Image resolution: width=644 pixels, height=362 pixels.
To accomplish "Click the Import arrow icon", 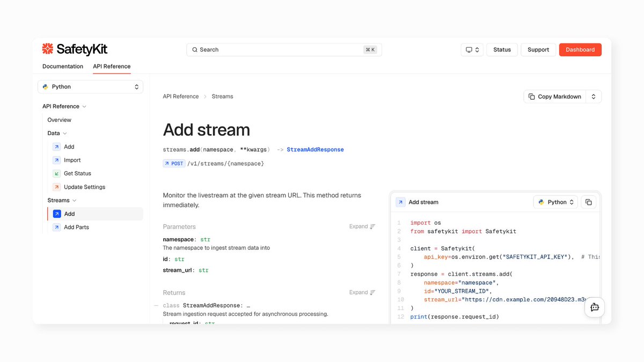I will pyautogui.click(x=56, y=160).
